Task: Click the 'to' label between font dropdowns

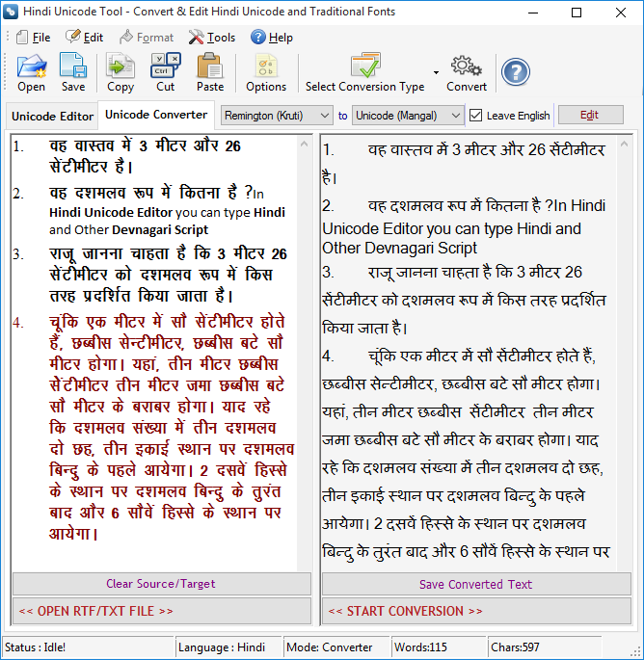Action: coord(343,116)
